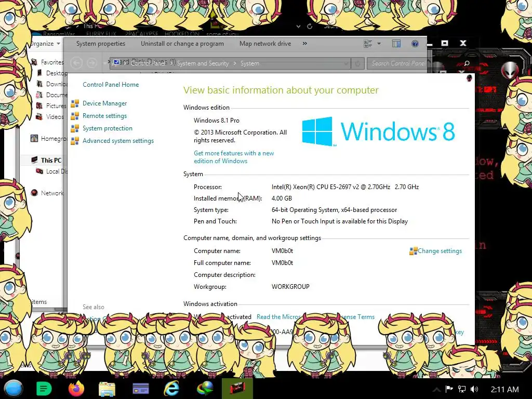The image size is (532, 399).
Task: Select Homegroup in navigation pane
Action: click(48, 138)
